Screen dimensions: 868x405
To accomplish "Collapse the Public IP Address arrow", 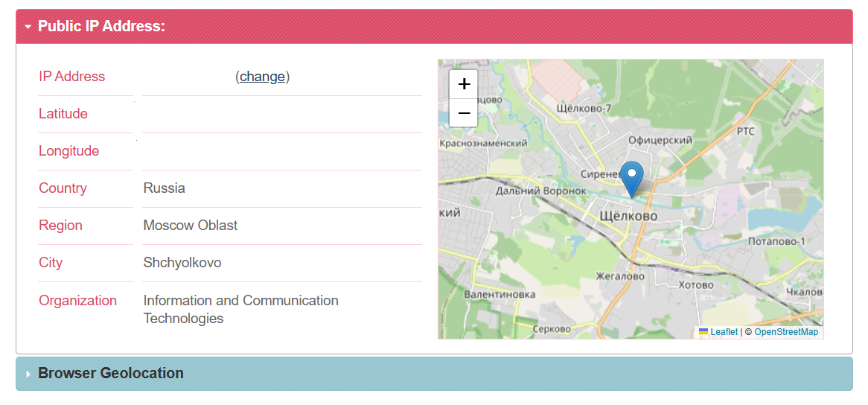I will pos(28,27).
